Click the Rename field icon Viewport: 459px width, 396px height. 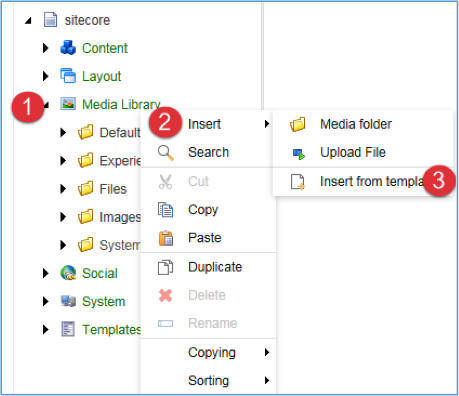click(165, 323)
